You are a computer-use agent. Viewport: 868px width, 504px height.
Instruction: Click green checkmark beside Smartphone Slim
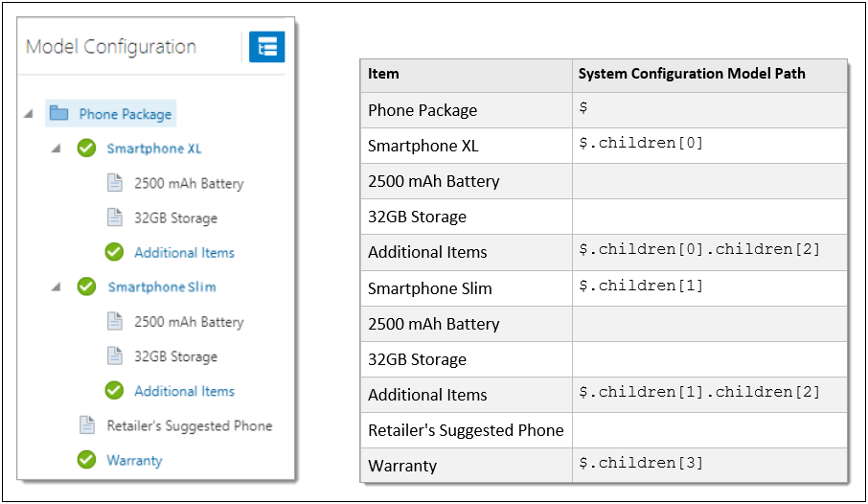[x=87, y=286]
